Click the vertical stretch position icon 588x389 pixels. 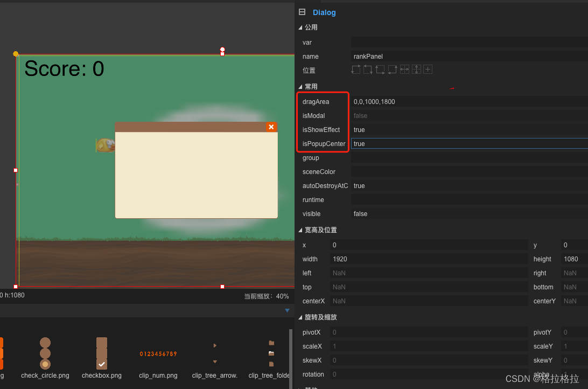click(x=416, y=69)
